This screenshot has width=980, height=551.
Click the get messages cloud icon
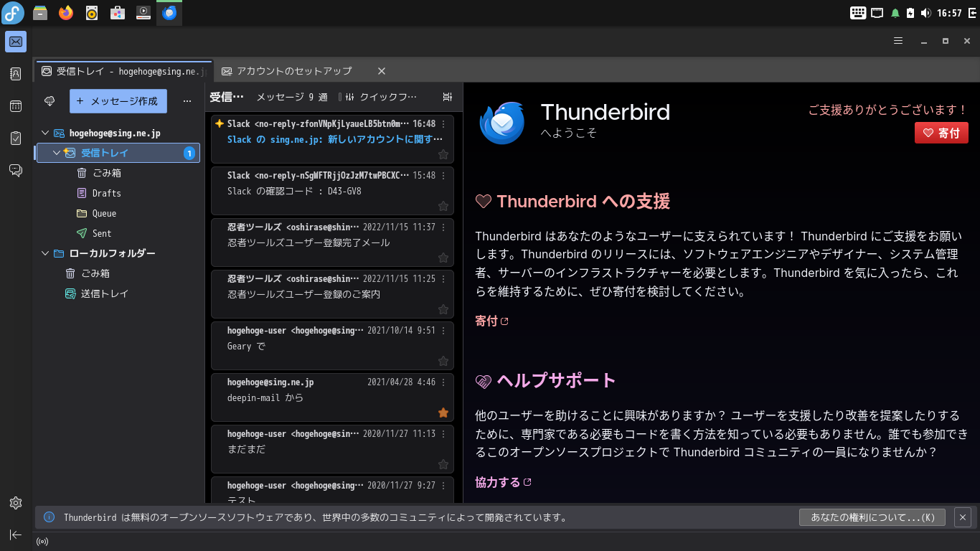point(50,101)
